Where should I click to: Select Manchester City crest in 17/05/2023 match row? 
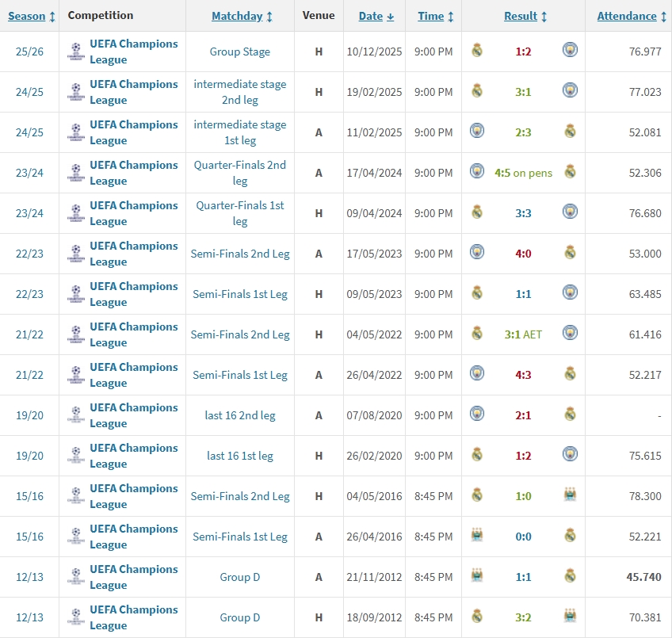click(476, 253)
